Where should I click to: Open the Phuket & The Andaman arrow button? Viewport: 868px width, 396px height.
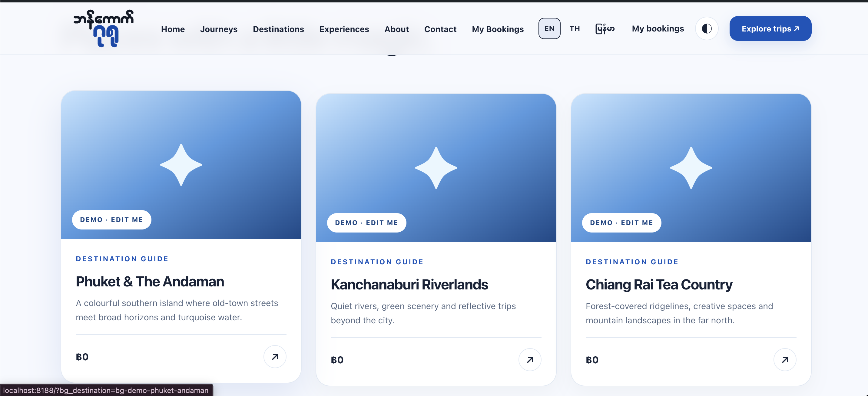point(275,357)
